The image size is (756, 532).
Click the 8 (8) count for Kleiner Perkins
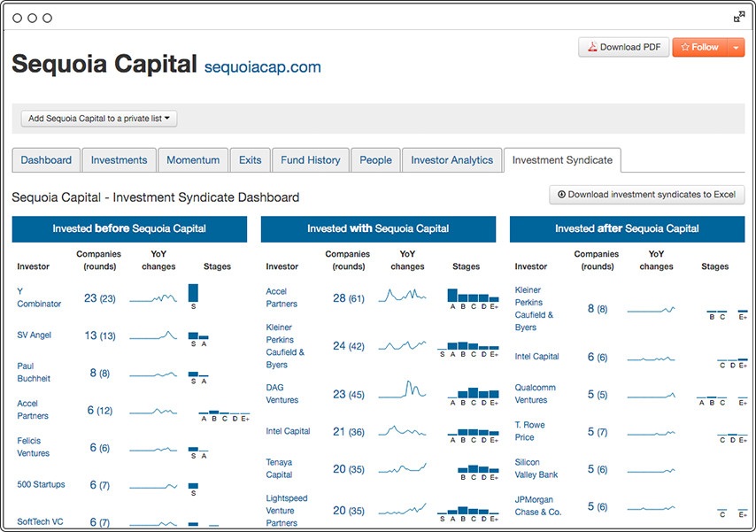598,309
